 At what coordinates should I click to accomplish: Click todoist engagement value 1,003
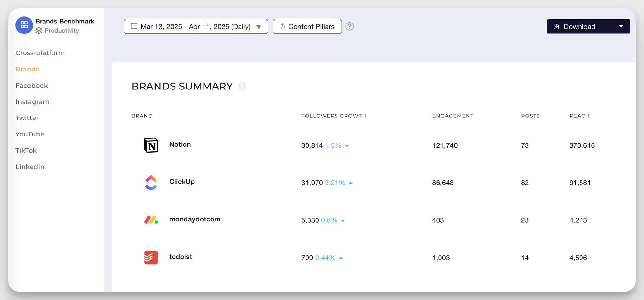pos(441,258)
